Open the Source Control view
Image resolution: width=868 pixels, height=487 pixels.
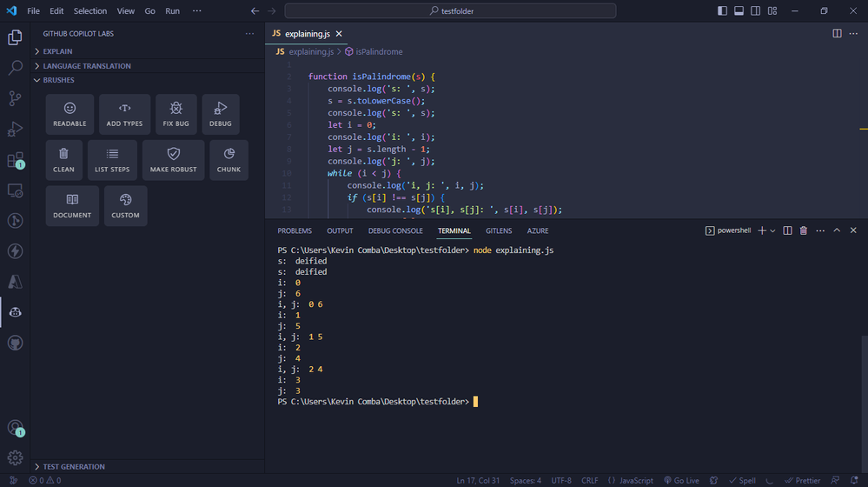click(x=15, y=98)
